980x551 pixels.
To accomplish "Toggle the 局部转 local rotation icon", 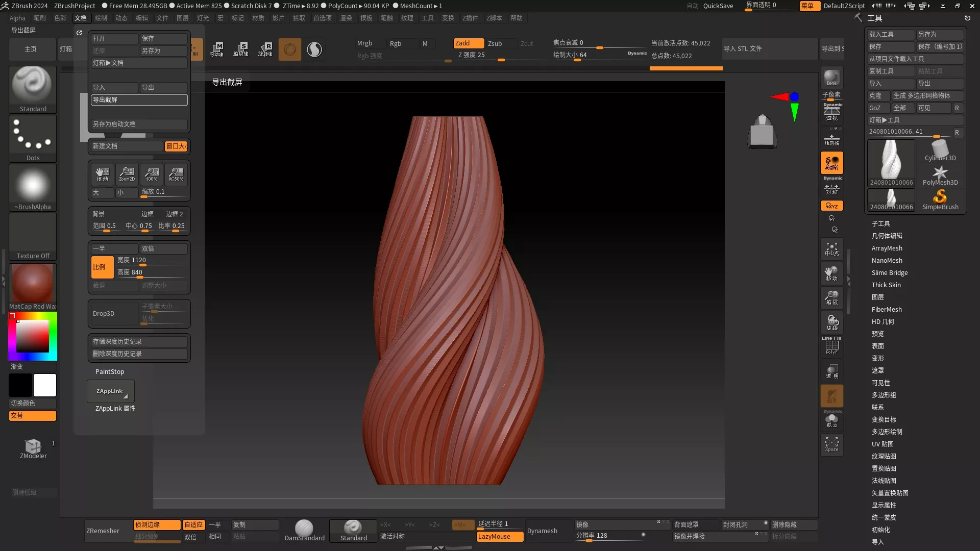I will 831,163.
